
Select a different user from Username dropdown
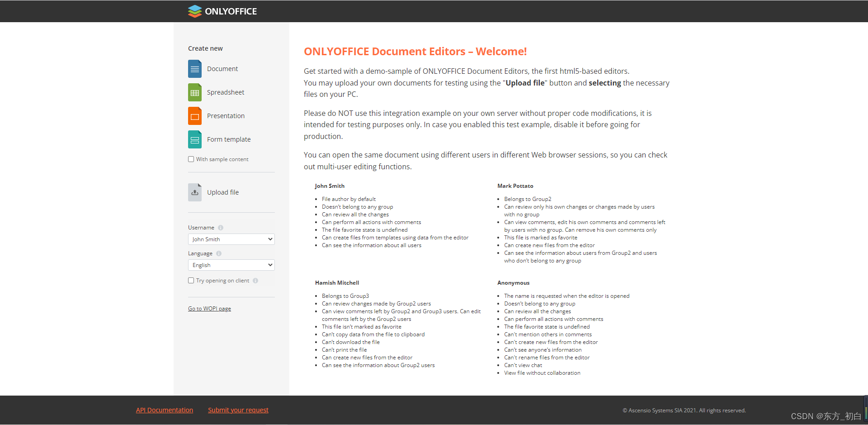[x=231, y=239]
